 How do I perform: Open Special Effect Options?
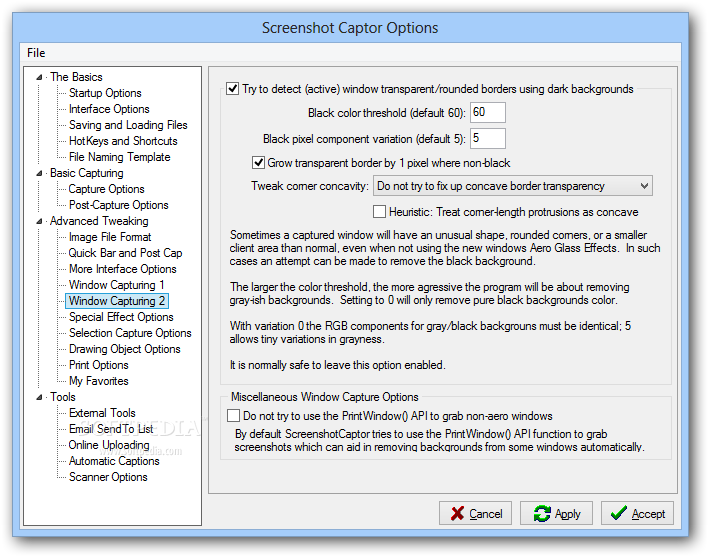[x=121, y=317]
